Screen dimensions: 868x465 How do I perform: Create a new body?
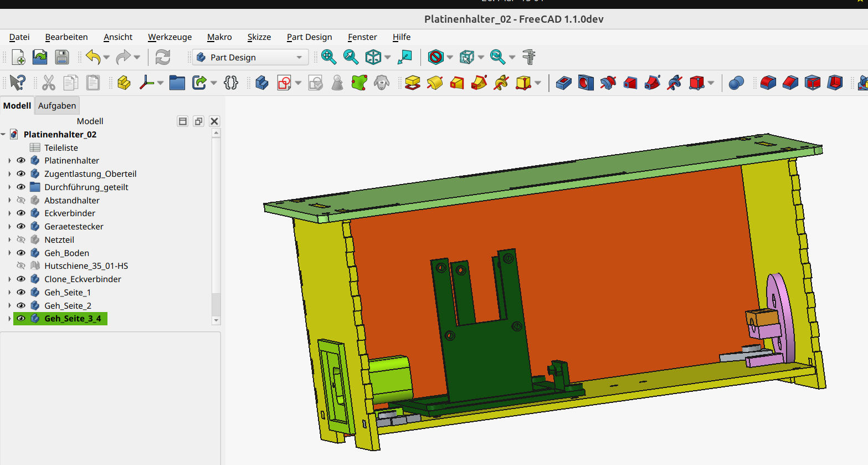261,83
